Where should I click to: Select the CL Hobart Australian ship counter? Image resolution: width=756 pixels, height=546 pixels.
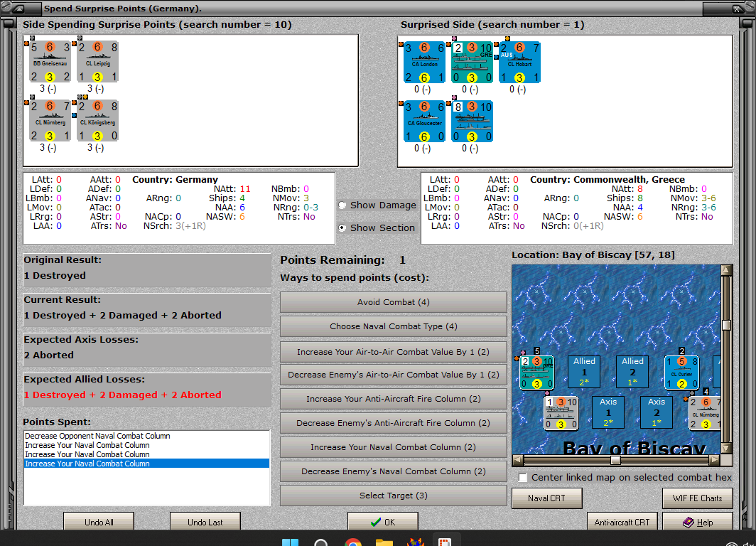click(520, 63)
